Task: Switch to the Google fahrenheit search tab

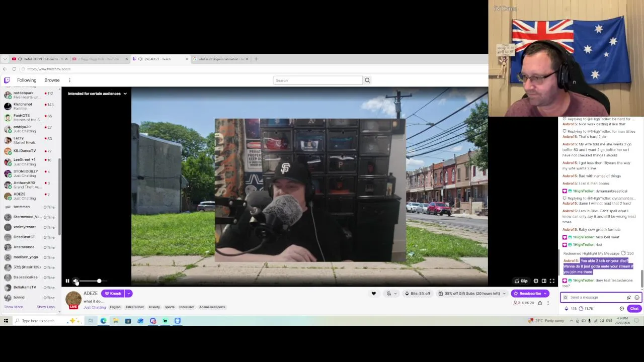Action: pyautogui.click(x=220, y=59)
